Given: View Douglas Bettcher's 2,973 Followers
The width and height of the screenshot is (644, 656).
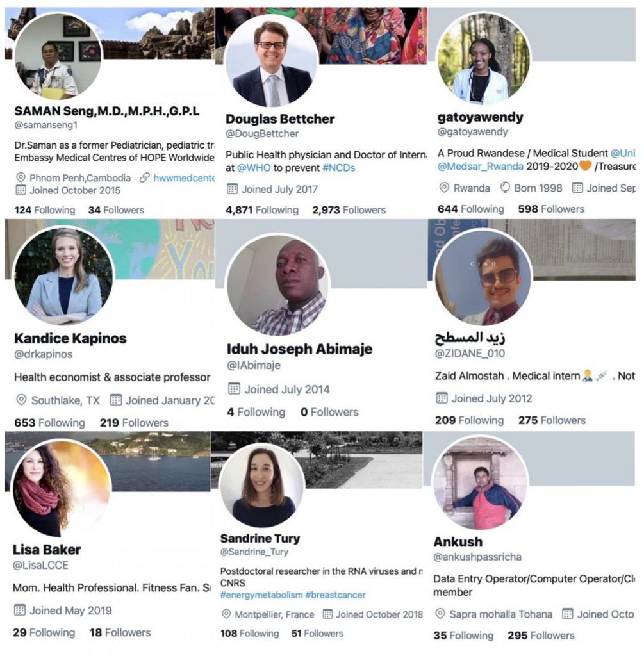Looking at the screenshot, I should point(349,210).
